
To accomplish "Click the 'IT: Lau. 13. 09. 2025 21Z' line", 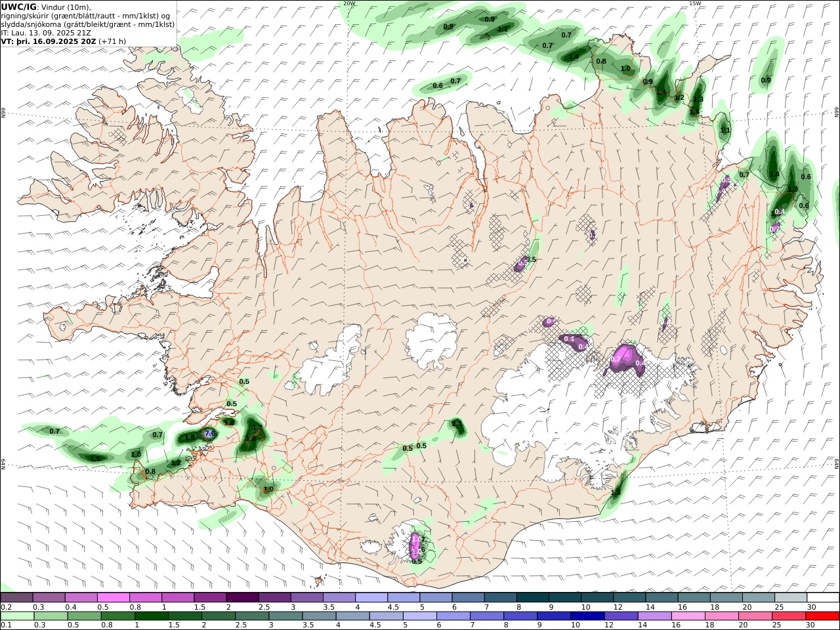I will [46, 32].
